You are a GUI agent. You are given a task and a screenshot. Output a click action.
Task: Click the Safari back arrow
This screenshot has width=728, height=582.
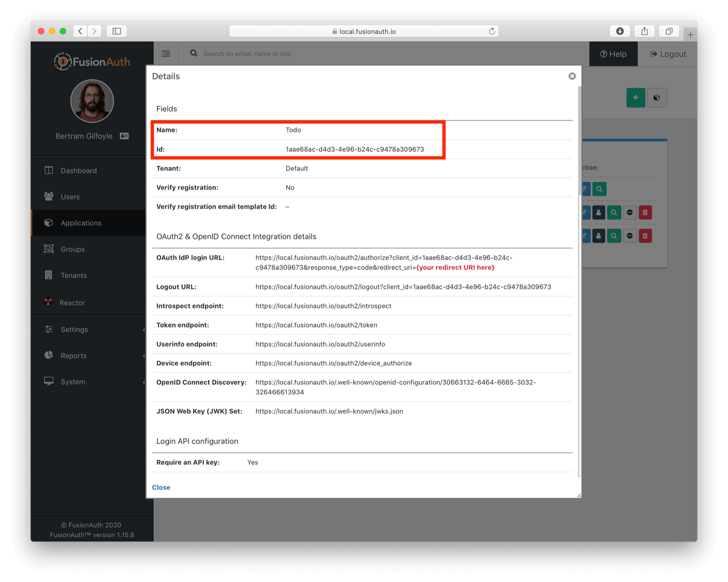click(80, 31)
